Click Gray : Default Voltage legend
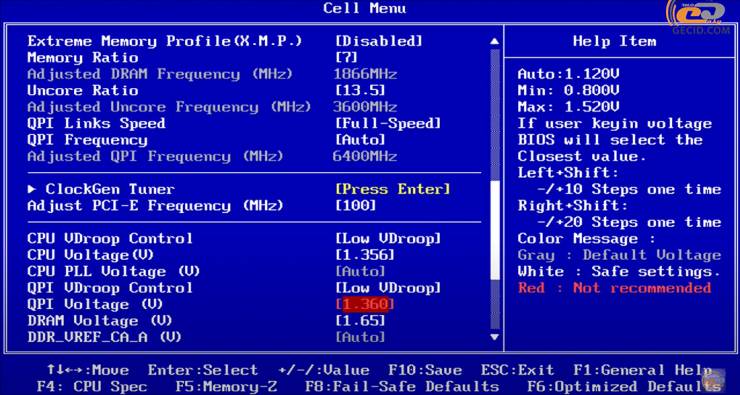 pyautogui.click(x=619, y=255)
